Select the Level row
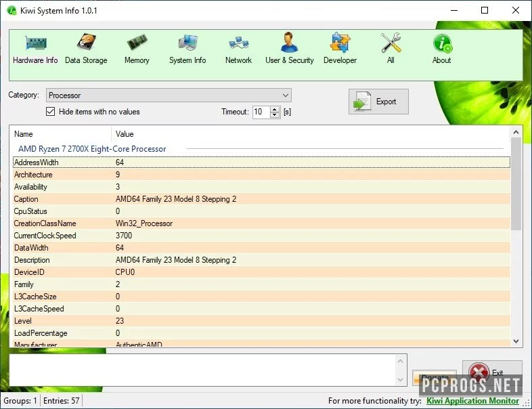Screen dimensions: 532x409 tap(261, 321)
